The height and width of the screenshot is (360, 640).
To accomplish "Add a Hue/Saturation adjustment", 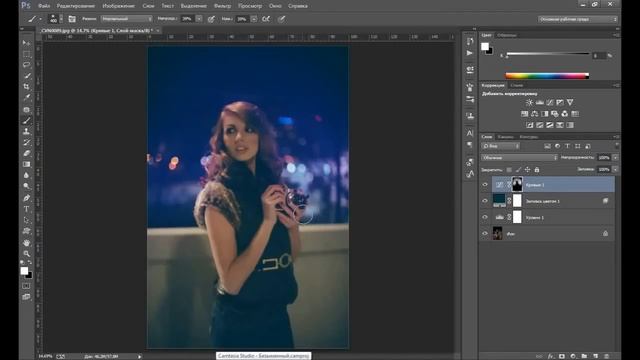I will tap(524, 114).
